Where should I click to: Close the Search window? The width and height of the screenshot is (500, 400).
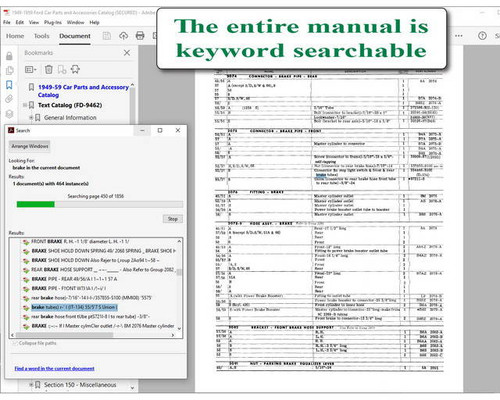(x=178, y=130)
